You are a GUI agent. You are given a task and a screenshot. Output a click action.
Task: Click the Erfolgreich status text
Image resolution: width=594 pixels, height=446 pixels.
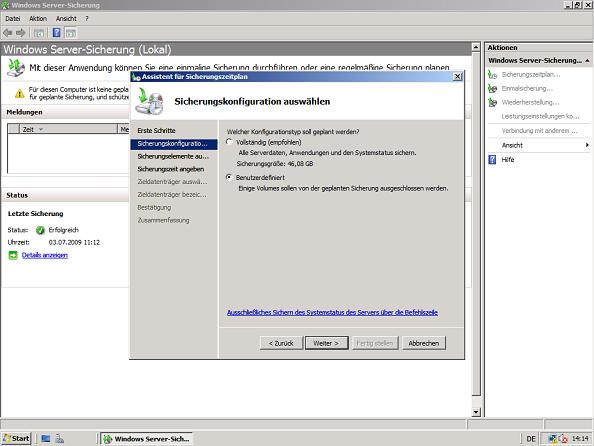coord(64,230)
